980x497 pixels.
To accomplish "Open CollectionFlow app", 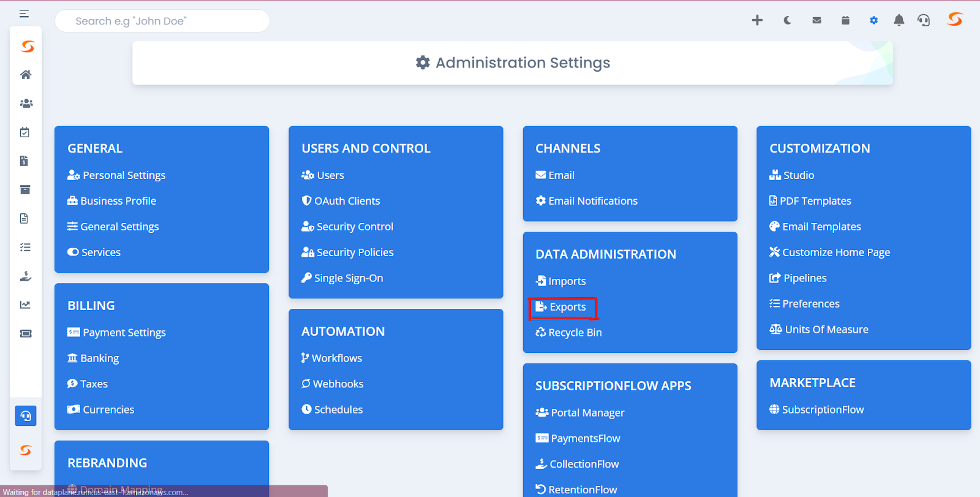I will coord(578,465).
